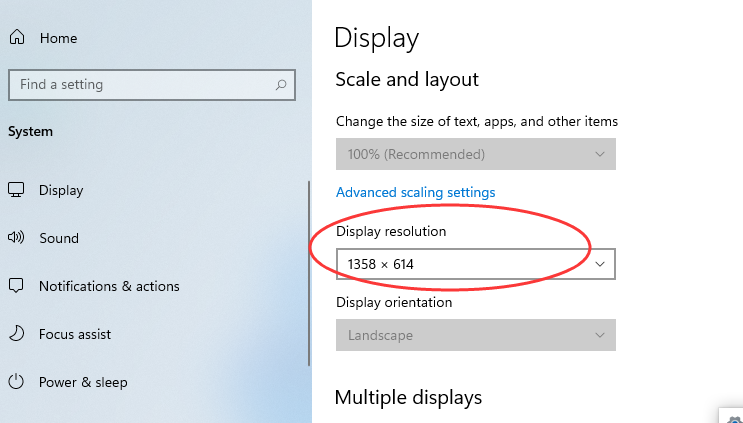Screen dimensions: 743x423
Task: Select Notifications & actions text label
Action: pyautogui.click(x=109, y=286)
